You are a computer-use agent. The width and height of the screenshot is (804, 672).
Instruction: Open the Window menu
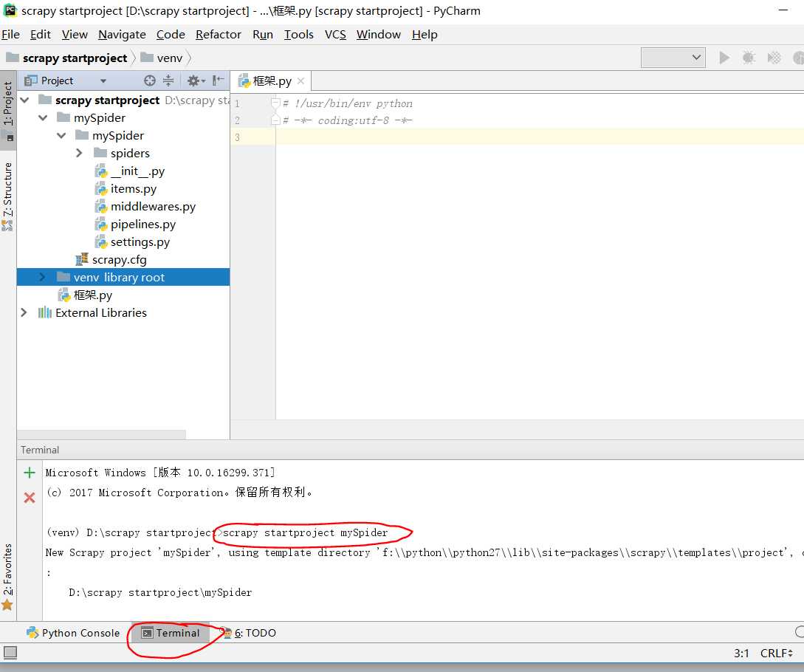[379, 35]
